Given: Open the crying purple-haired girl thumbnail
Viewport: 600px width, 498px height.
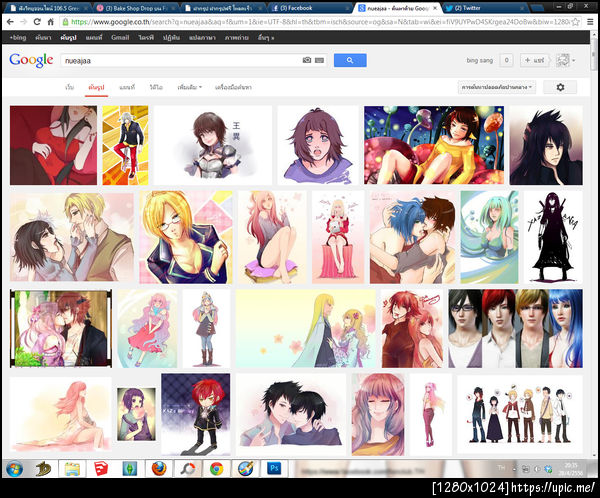Looking at the screenshot, I should pos(317,145).
